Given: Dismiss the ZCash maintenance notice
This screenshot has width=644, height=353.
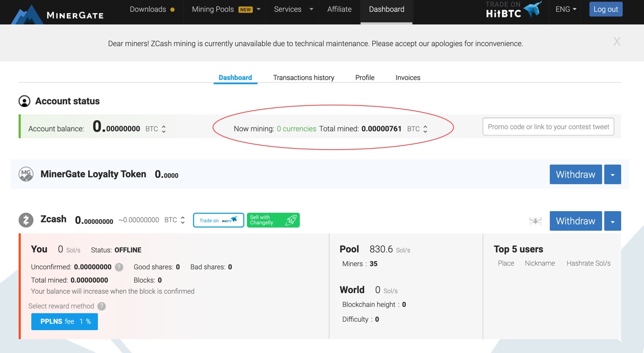Looking at the screenshot, I should (617, 42).
